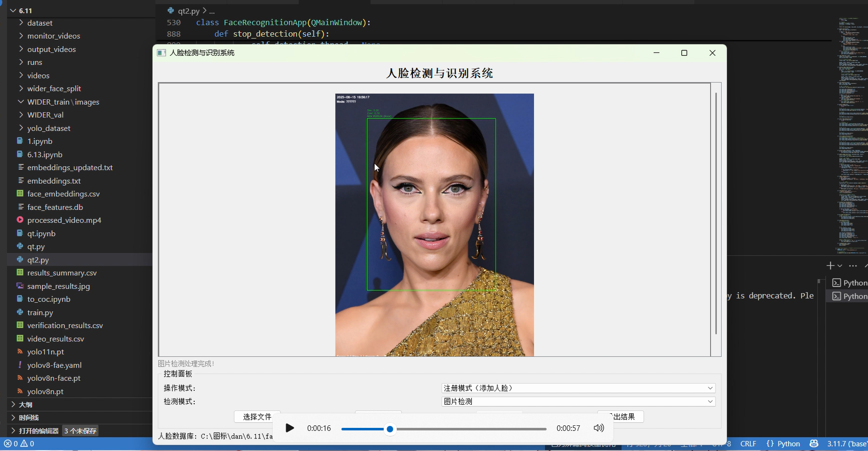Click the sticky line def stop_detection
The height and width of the screenshot is (451, 868).
[272, 34]
